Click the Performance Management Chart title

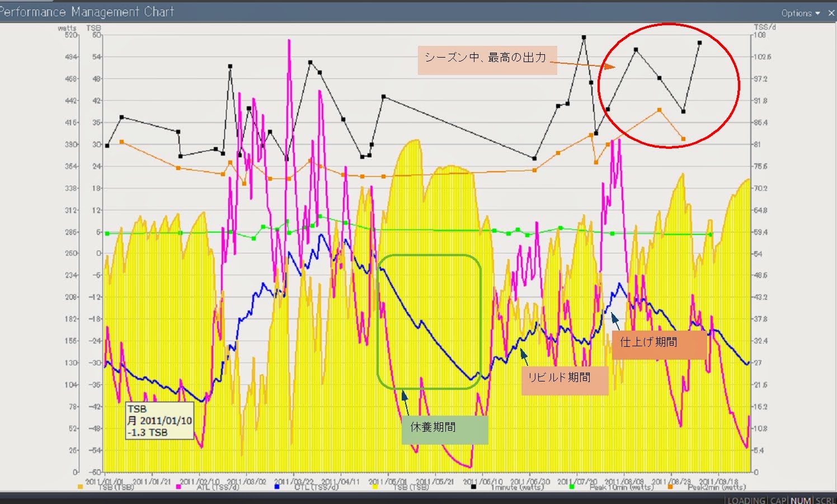(87, 12)
